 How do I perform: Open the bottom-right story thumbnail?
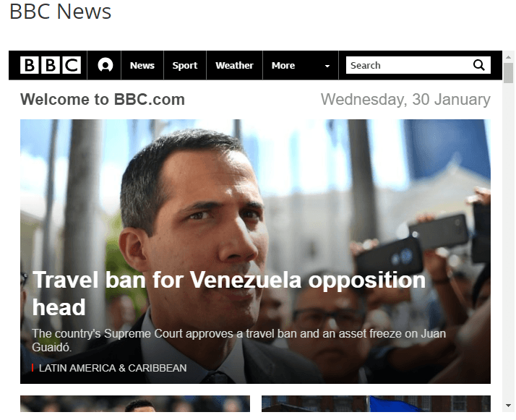point(376,403)
